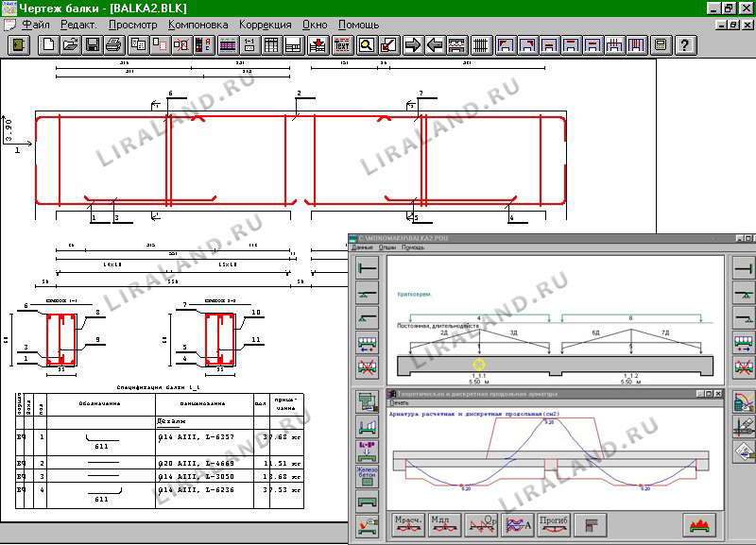756x545 pixels.
Task: Click the Print toolbar icon
Action: tap(113, 44)
